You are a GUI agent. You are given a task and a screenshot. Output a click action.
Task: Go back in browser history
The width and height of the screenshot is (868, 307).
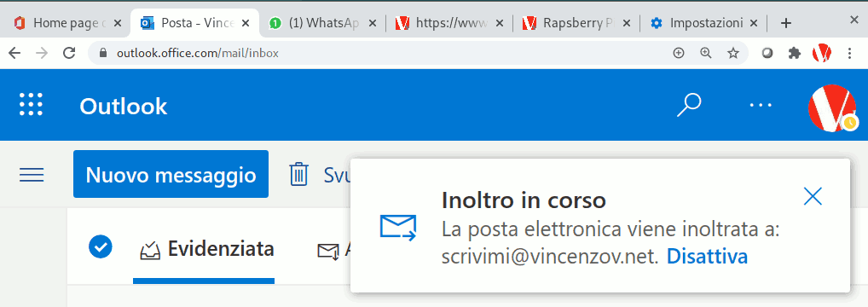[x=14, y=53]
